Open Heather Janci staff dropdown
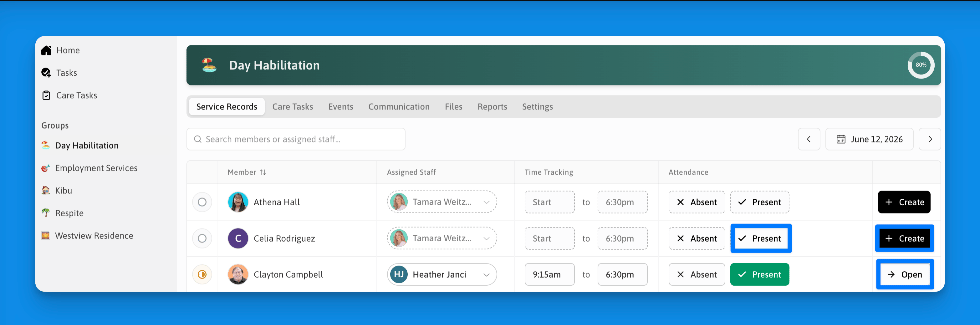The image size is (980, 325). pyautogui.click(x=442, y=274)
